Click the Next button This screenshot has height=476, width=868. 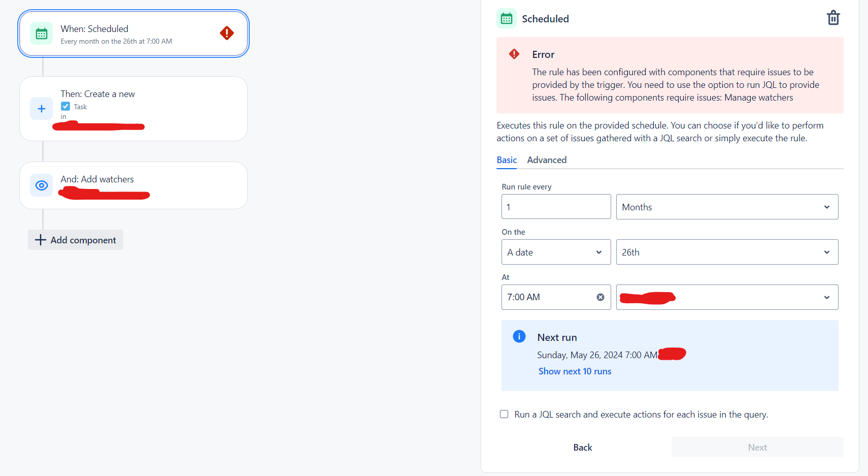[x=757, y=447]
